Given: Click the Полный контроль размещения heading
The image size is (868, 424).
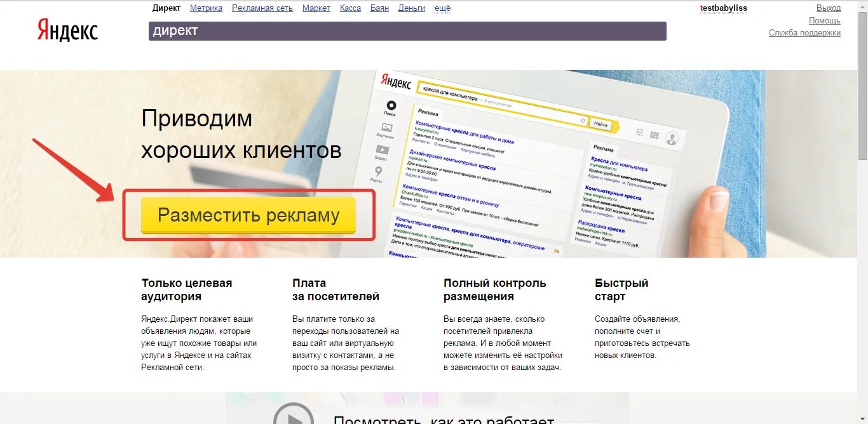Looking at the screenshot, I should [495, 289].
